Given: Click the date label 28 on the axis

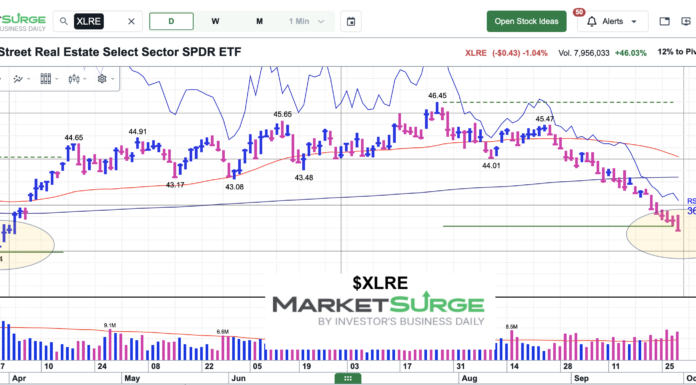Looking at the screenshot, I should coord(567,367).
